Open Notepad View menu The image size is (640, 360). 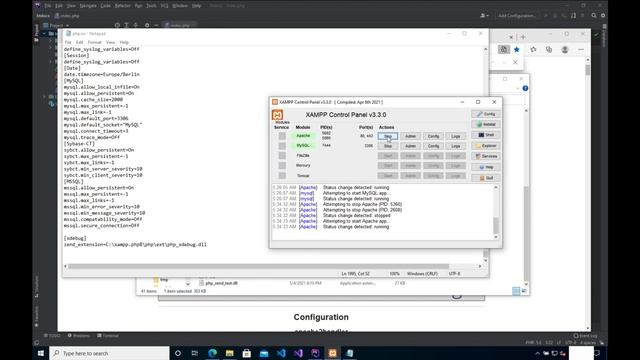point(110,42)
